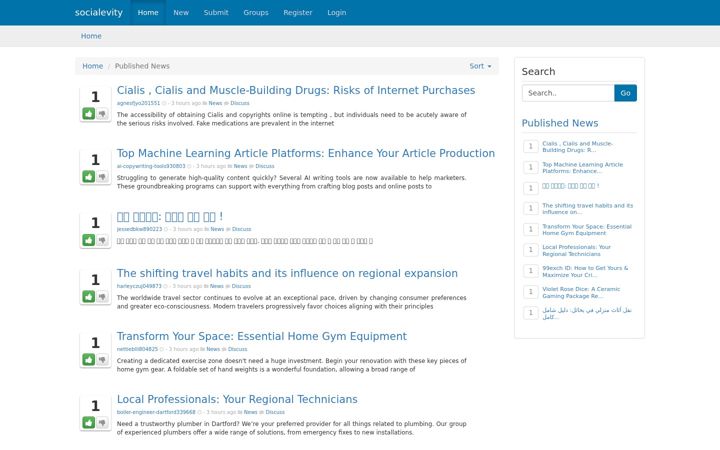
Task: Focus the Search input field
Action: tap(568, 93)
